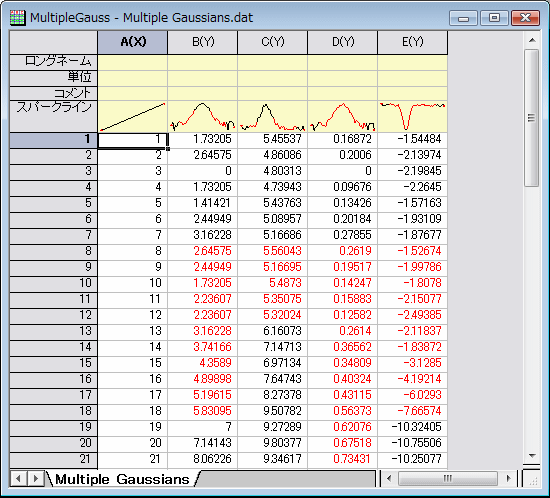Select row header 19

(53, 427)
